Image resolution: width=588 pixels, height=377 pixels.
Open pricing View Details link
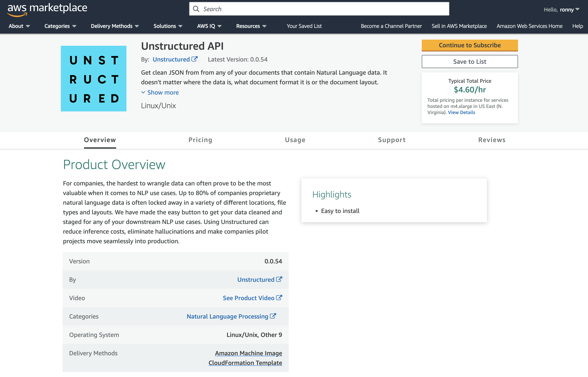pos(461,112)
